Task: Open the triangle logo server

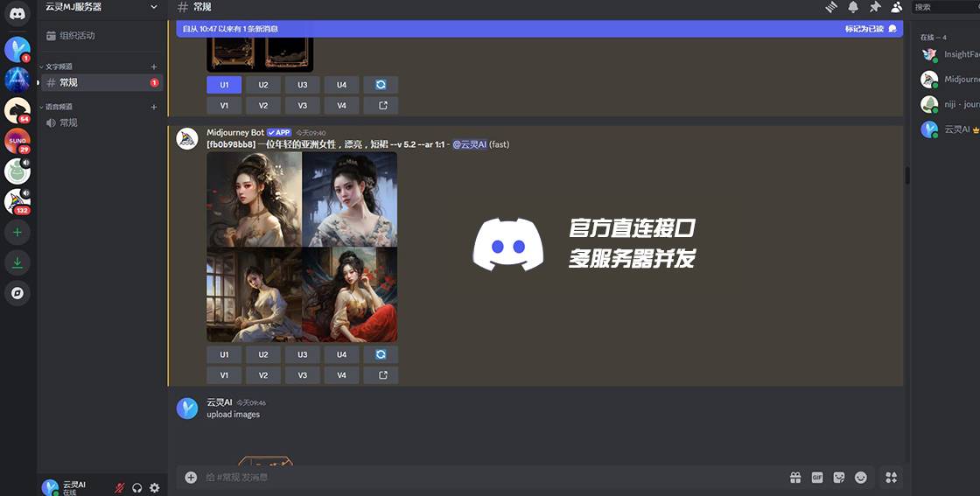Action: click(17, 80)
